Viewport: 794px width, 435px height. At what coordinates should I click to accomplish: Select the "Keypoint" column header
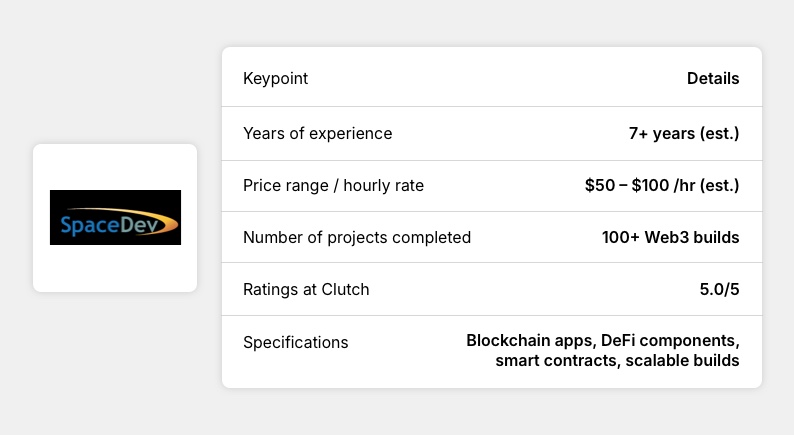click(275, 79)
